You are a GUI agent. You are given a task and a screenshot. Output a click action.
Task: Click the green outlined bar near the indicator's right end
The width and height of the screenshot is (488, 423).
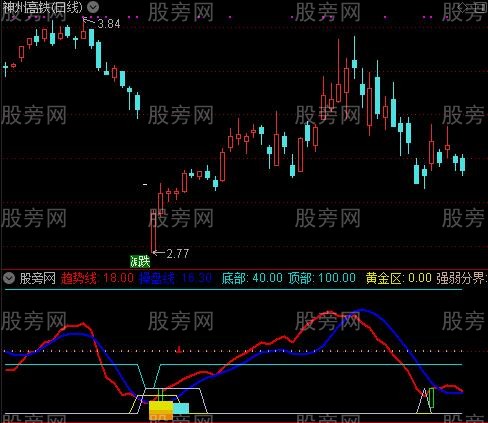point(432,398)
